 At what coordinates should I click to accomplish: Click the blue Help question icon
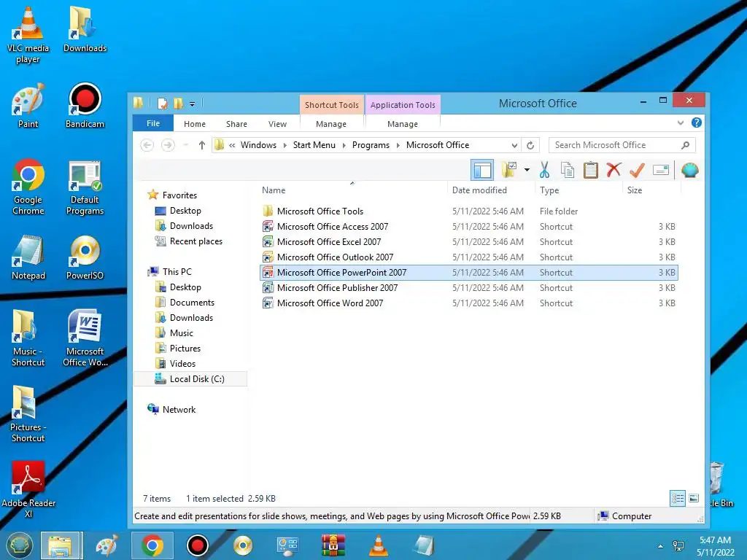[696, 122]
